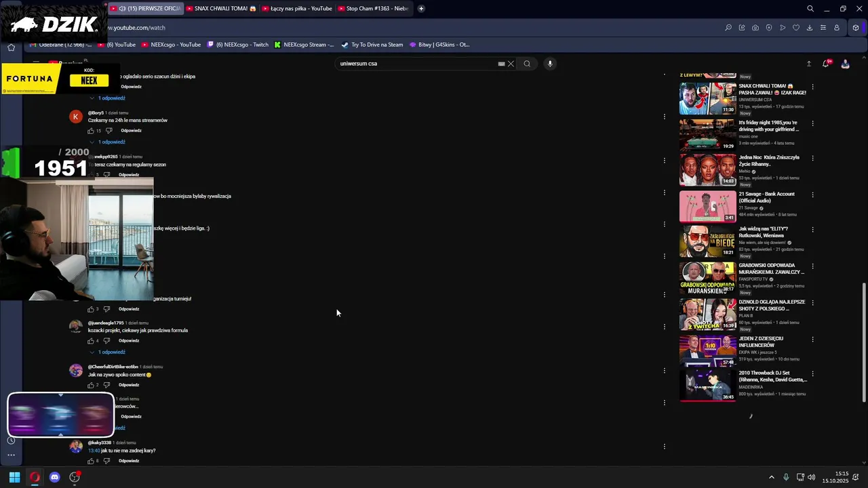Open options menu for @CheerfulDirtBike's comment
Image resolution: width=868 pixels, height=488 pixels.
pos(665,371)
